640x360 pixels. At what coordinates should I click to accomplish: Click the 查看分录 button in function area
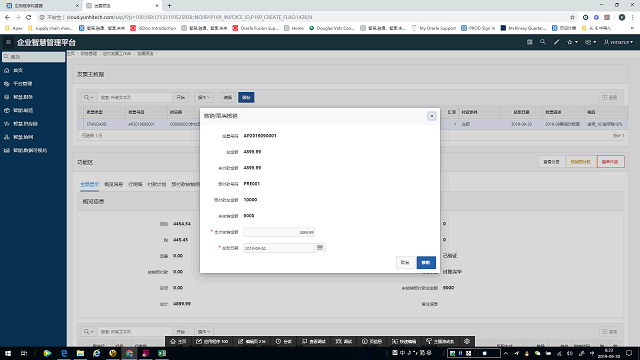click(552, 162)
